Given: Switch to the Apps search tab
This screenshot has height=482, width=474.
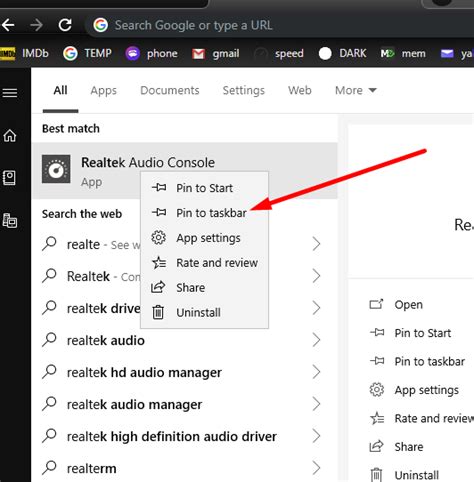Looking at the screenshot, I should [x=104, y=91].
